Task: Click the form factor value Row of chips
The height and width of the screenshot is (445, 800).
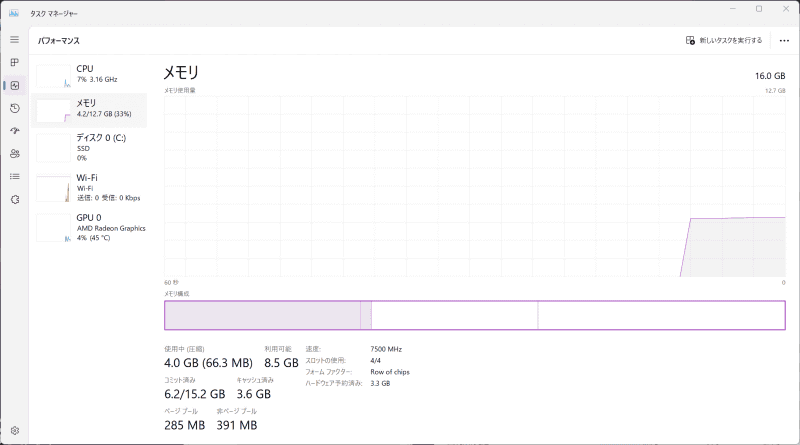Action: pyautogui.click(x=390, y=372)
